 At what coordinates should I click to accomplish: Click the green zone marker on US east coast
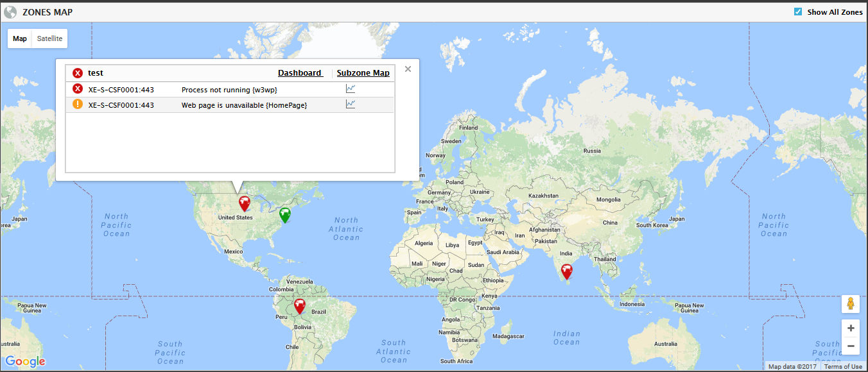click(285, 215)
